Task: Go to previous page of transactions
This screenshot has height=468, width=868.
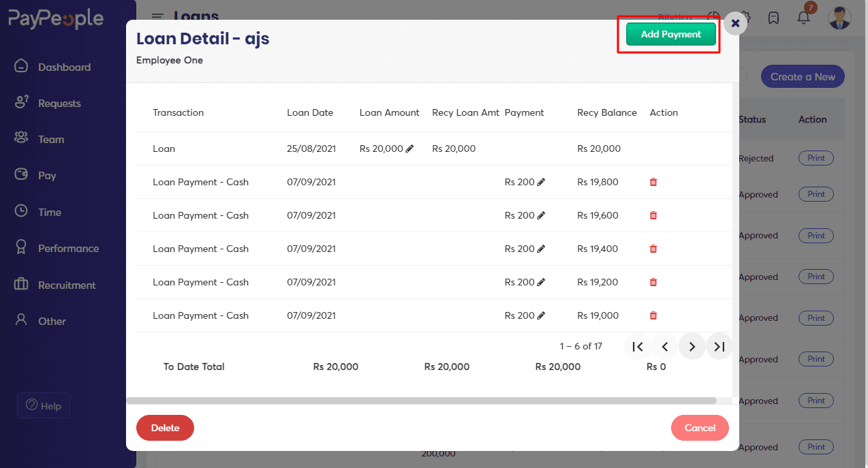Action: coord(665,347)
